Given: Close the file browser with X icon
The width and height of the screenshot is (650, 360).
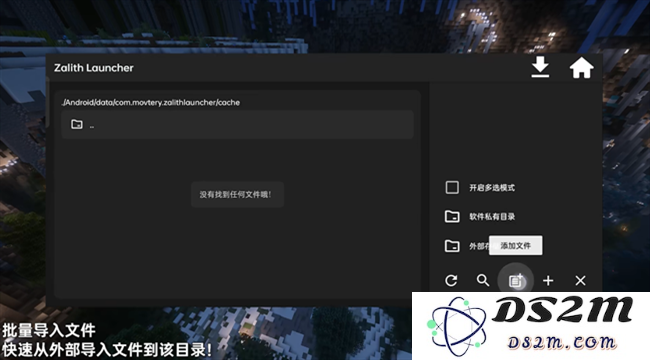Looking at the screenshot, I should coord(580,281).
